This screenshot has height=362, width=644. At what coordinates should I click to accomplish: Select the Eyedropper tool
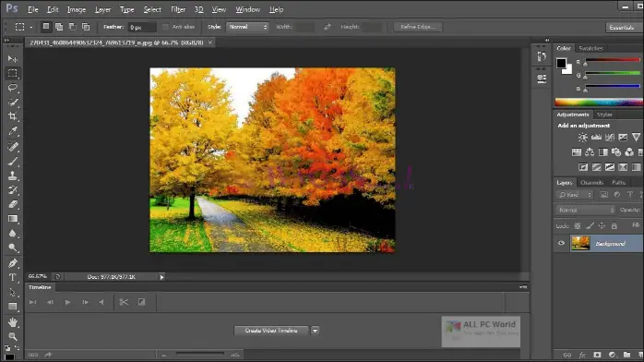click(x=13, y=131)
